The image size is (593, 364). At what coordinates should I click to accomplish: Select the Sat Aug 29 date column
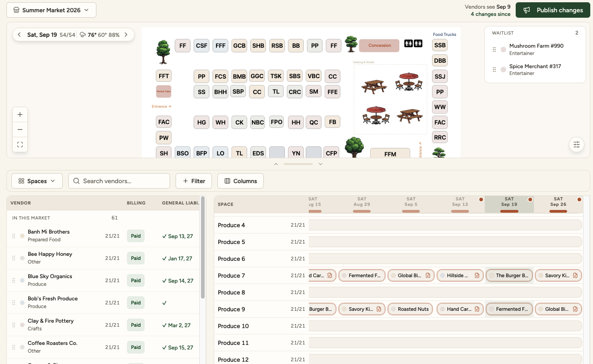[x=362, y=204]
